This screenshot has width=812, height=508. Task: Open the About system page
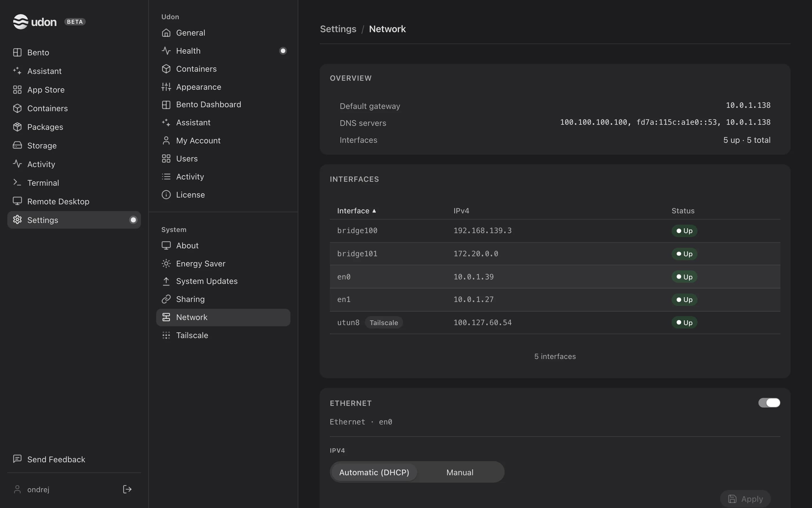click(223, 246)
